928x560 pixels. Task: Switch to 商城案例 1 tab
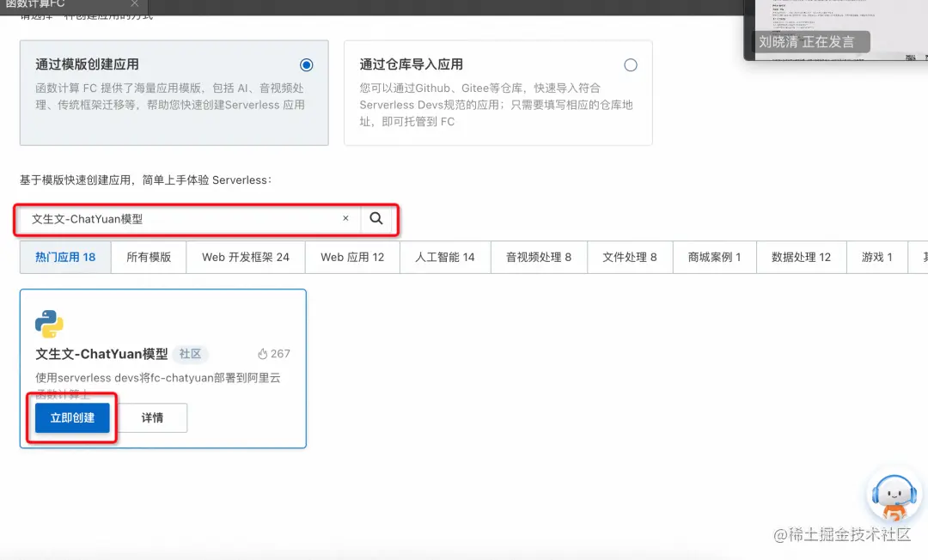tap(714, 257)
